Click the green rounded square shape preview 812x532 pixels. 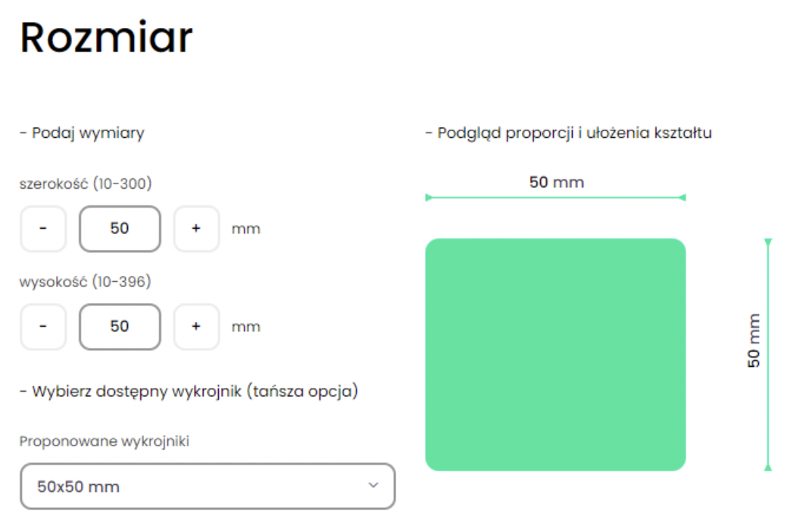555,355
